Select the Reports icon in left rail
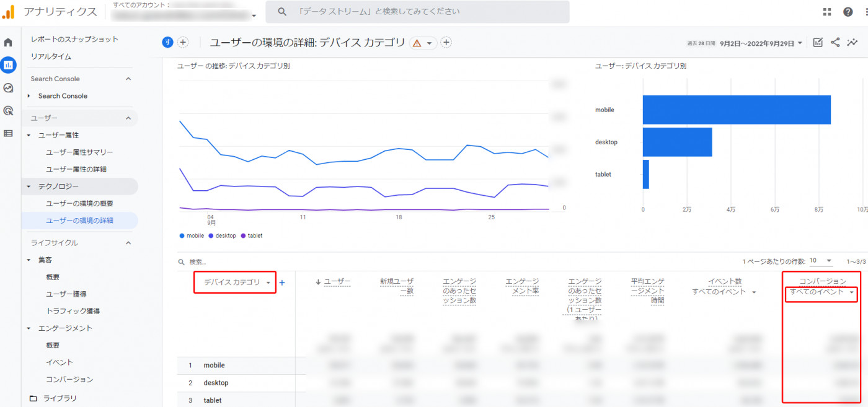Image resolution: width=868 pixels, height=407 pixels. pos(7,65)
